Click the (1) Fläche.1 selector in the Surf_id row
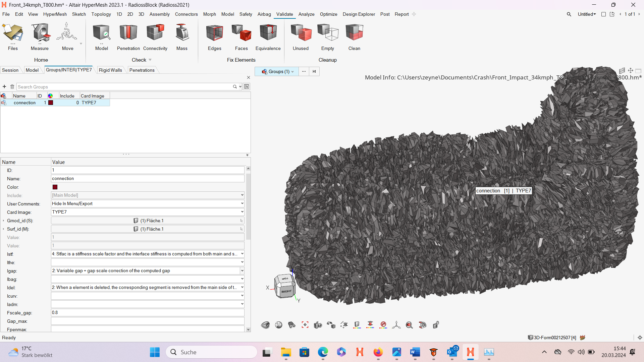The width and height of the screenshot is (644, 362). (x=148, y=229)
